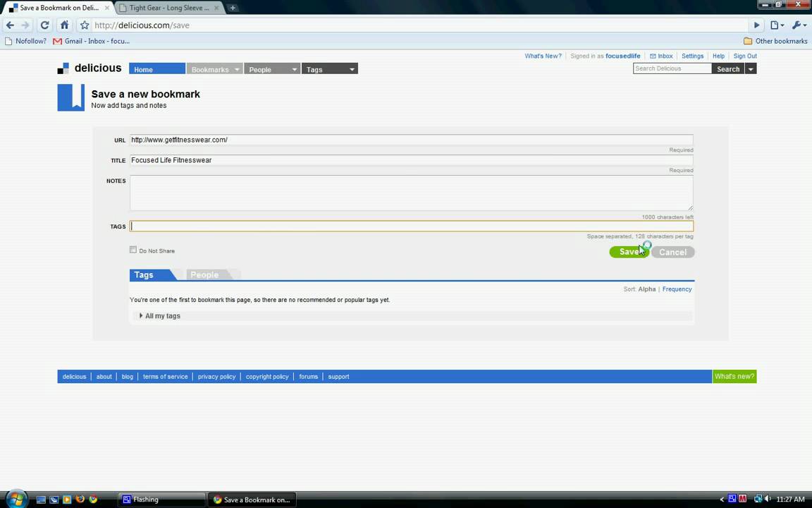Open the browser home icon
This screenshot has height=508, width=812.
64,25
